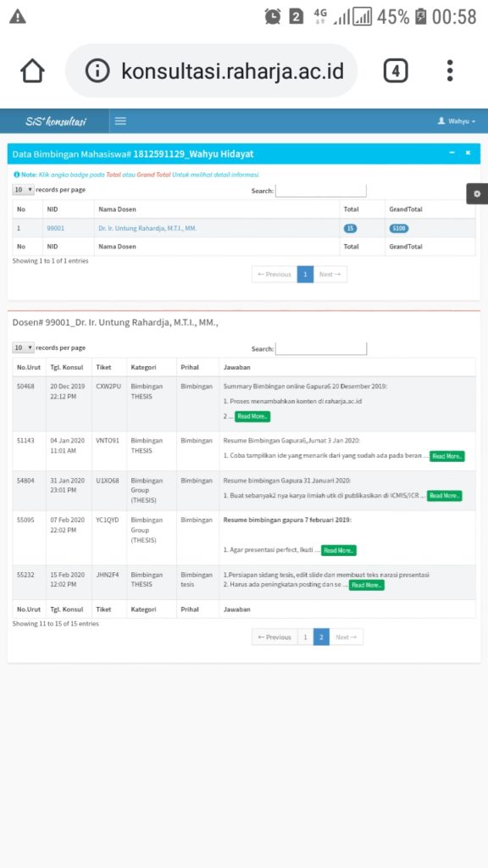488x868 pixels.
Task: Open the settings gear panel on right edge
Action: click(477, 194)
